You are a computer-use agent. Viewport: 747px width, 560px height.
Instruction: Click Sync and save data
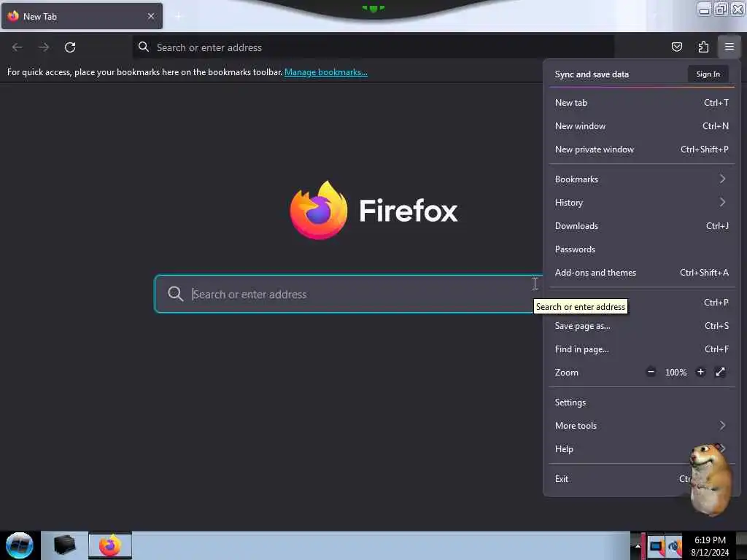click(x=592, y=74)
